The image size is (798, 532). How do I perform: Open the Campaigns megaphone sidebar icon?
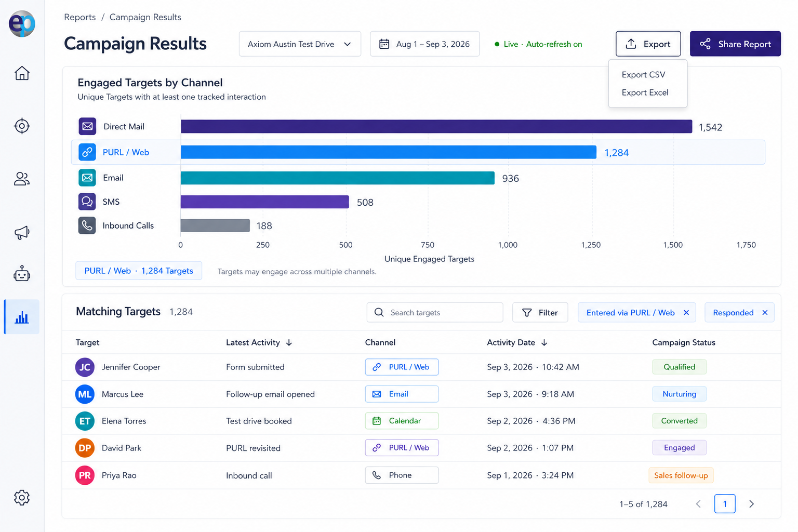coord(22,232)
